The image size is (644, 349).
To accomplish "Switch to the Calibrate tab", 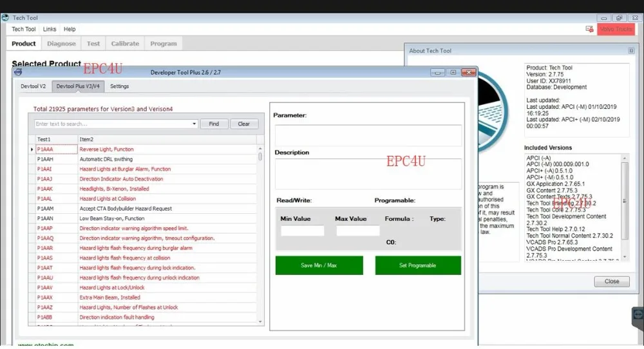I will 125,44.
